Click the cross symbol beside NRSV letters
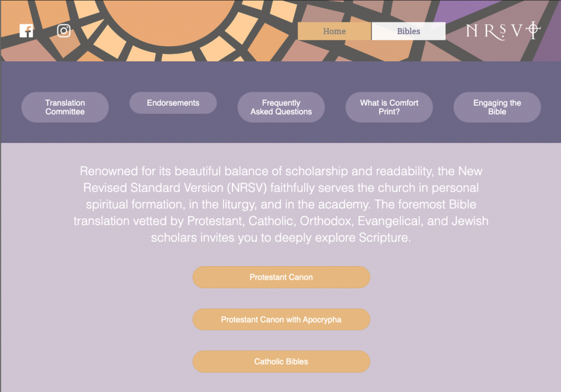Screen dimensions: 561x392 (533, 30)
